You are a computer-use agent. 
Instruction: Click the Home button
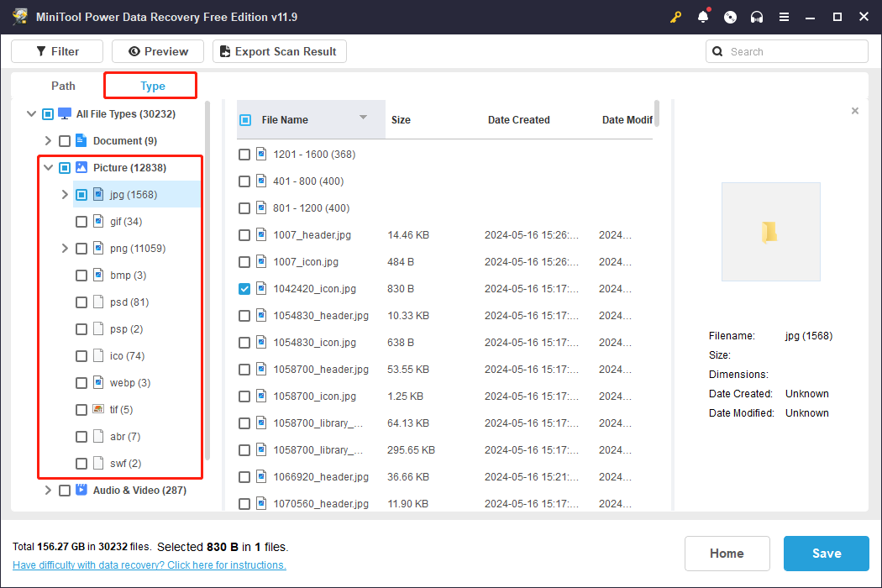pos(727,553)
